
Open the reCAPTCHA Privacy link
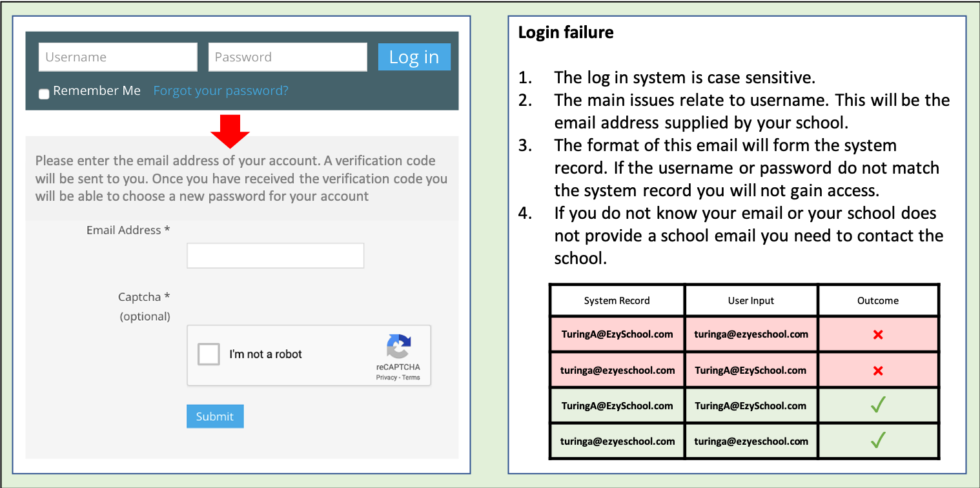(x=386, y=378)
